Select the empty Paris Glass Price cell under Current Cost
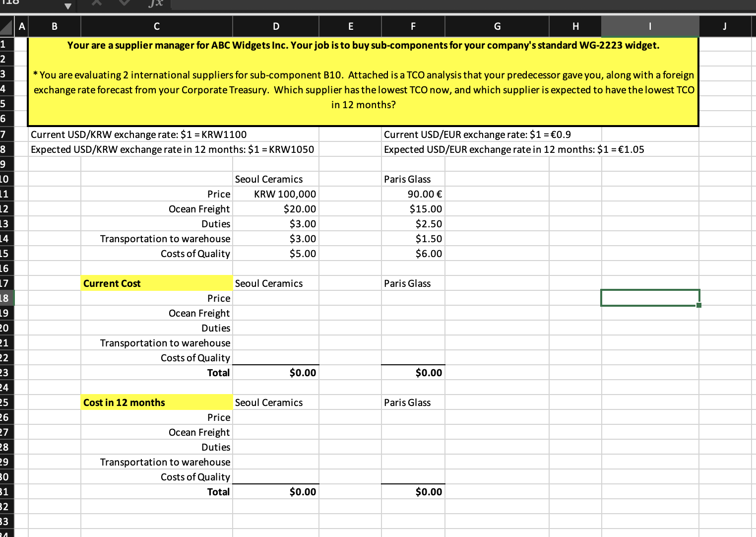Image resolution: width=756 pixels, height=537 pixels. 413,298
